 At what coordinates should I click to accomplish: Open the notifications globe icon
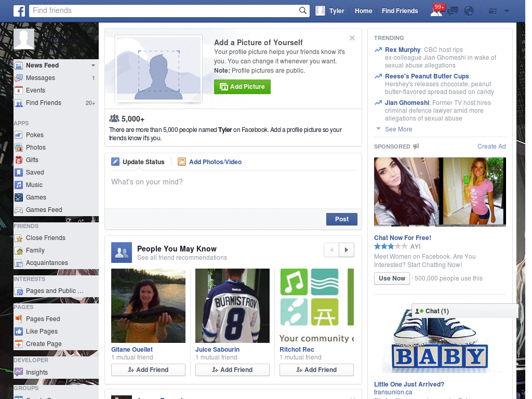(469, 11)
